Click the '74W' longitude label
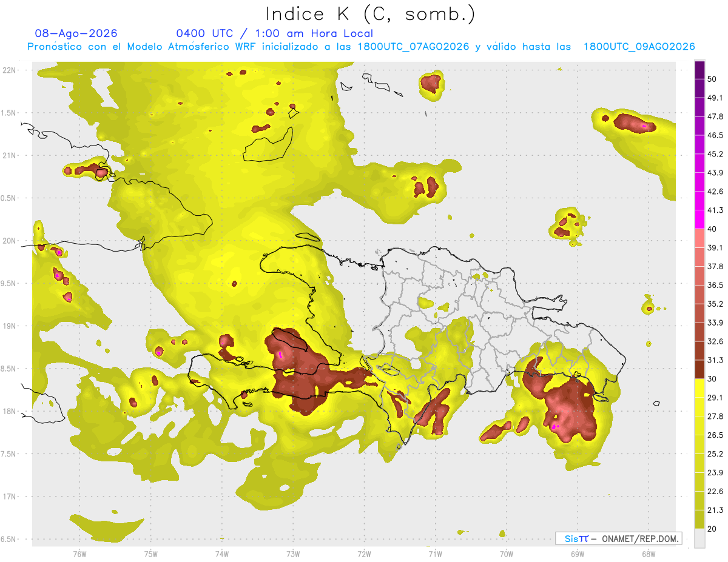Image resolution: width=728 pixels, height=562 pixels. point(222,554)
